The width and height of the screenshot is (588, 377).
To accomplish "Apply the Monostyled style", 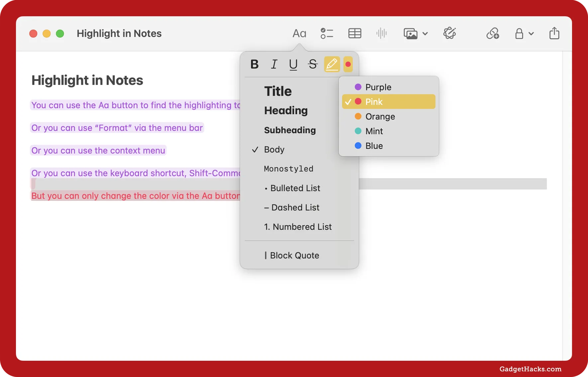I will click(289, 169).
